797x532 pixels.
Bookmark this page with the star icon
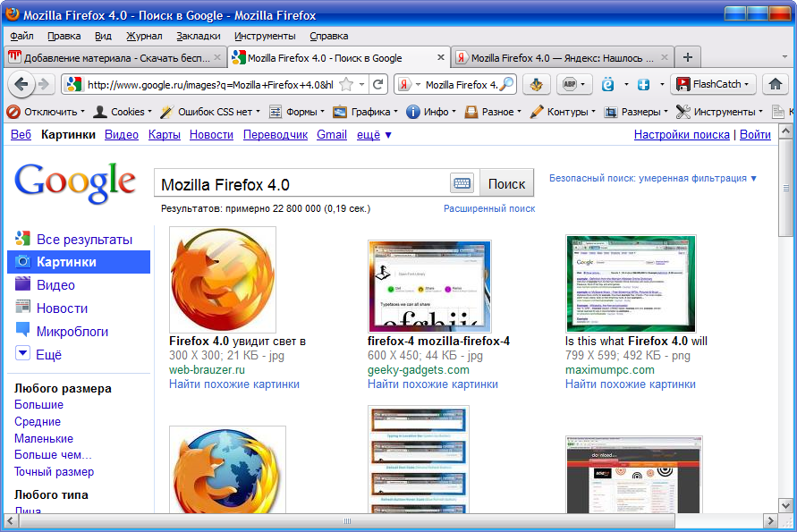(346, 84)
